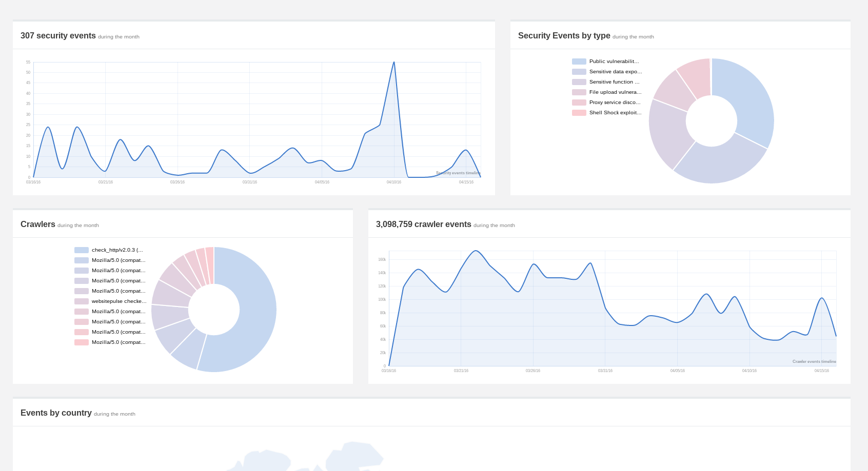This screenshot has width=868, height=471.
Task: Click the 03/31/16 label on crawler events chart
Action: tap(605, 371)
